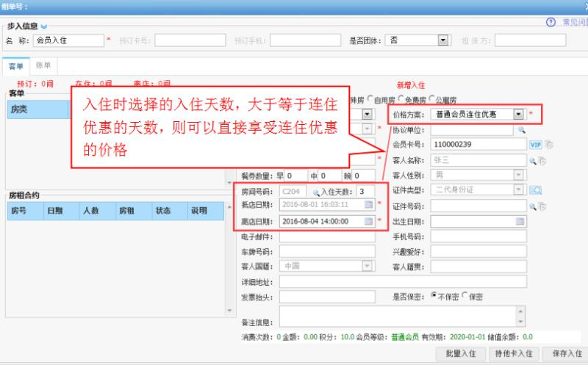Viewport: 588px width, 365px height.
Task: Switch to the 账单 tab
Action: 43,65
